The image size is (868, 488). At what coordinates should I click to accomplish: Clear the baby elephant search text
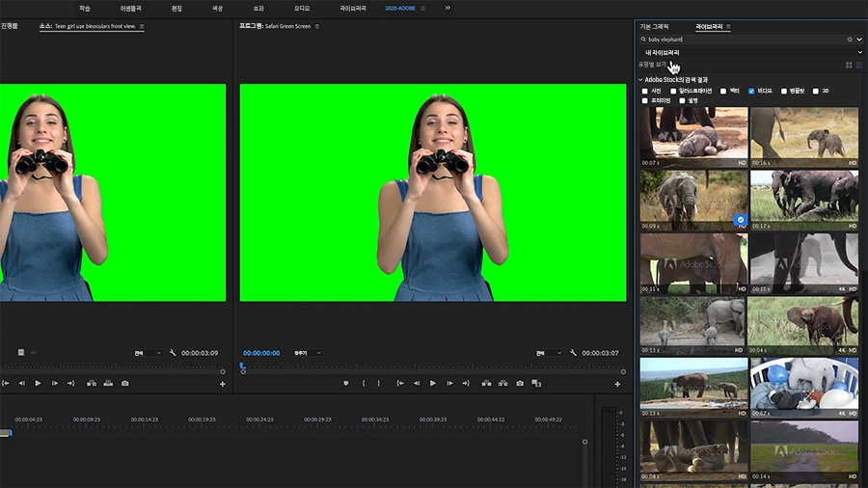tap(850, 40)
